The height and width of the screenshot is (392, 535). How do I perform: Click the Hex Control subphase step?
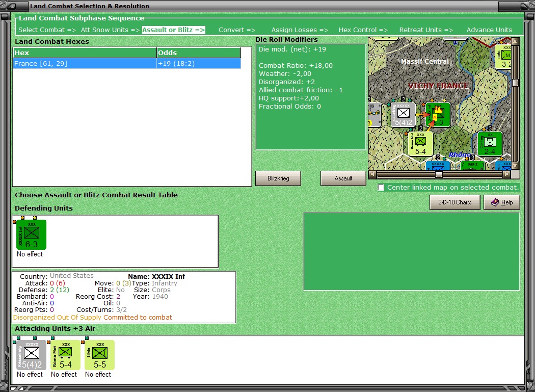(363, 30)
